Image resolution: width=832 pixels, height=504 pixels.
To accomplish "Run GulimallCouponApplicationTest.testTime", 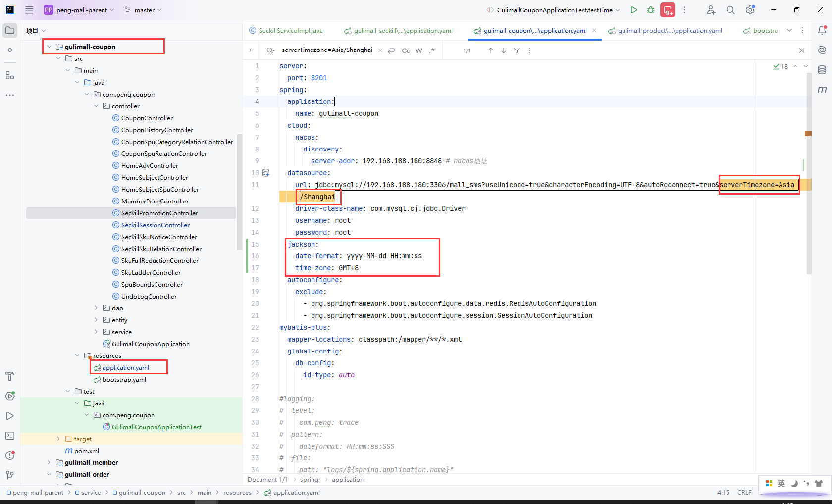I will coord(634,10).
